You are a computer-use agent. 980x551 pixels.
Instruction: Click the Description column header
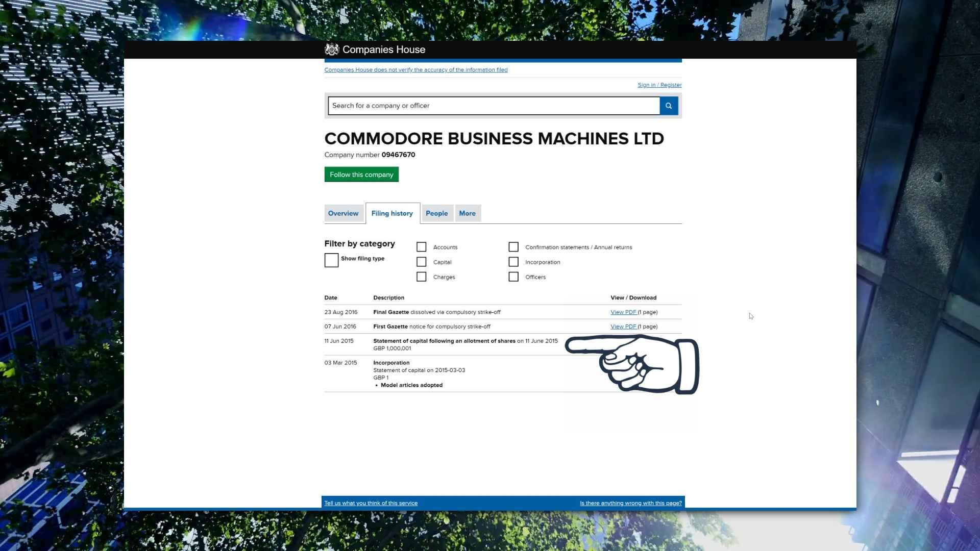click(x=389, y=298)
